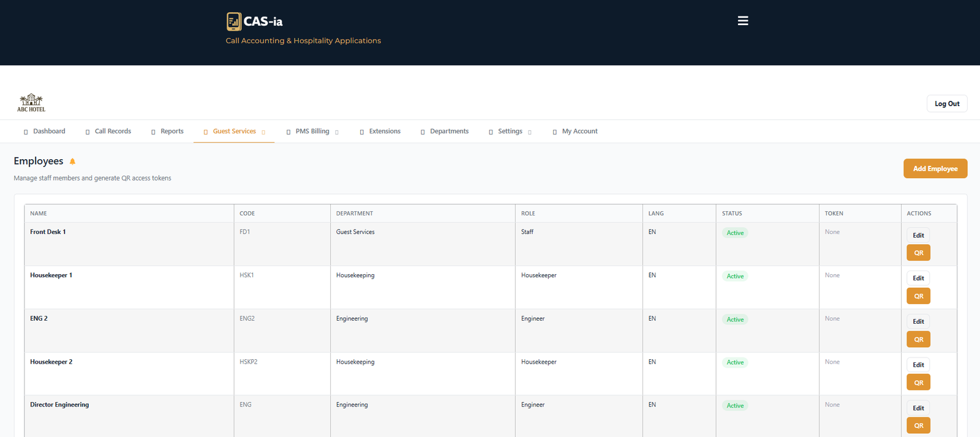This screenshot has width=980, height=437.
Task: Expand the PMS Billing menu
Action: pyautogui.click(x=336, y=132)
